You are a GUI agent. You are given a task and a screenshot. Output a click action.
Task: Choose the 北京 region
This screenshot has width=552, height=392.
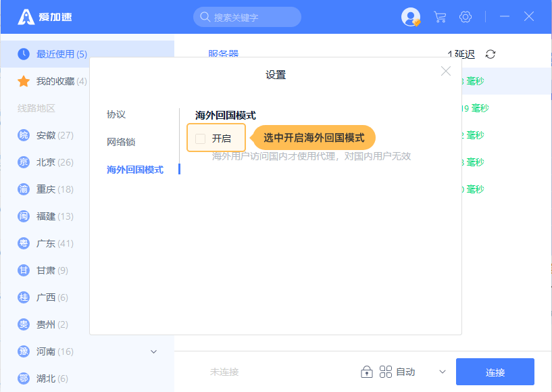coord(46,162)
